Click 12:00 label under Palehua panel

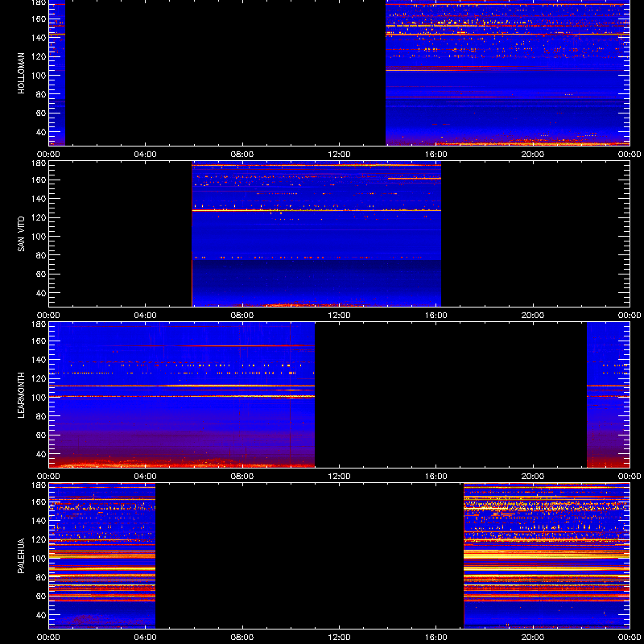pos(339,638)
